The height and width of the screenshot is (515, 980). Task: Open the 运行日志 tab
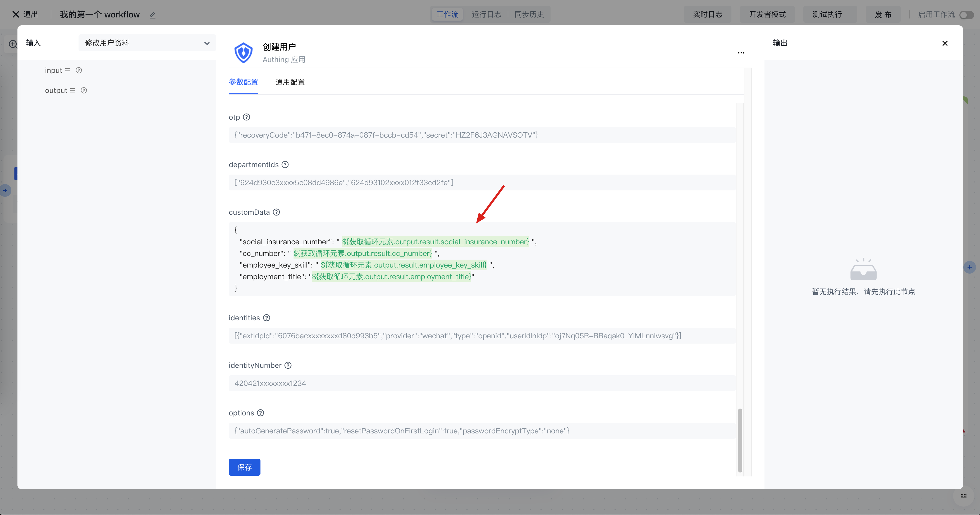486,15
